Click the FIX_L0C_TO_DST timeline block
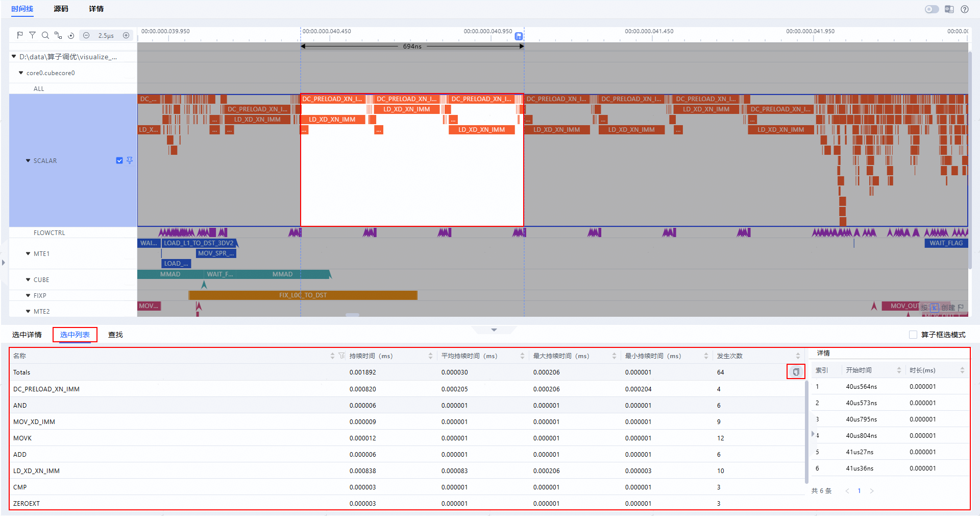 click(303, 295)
